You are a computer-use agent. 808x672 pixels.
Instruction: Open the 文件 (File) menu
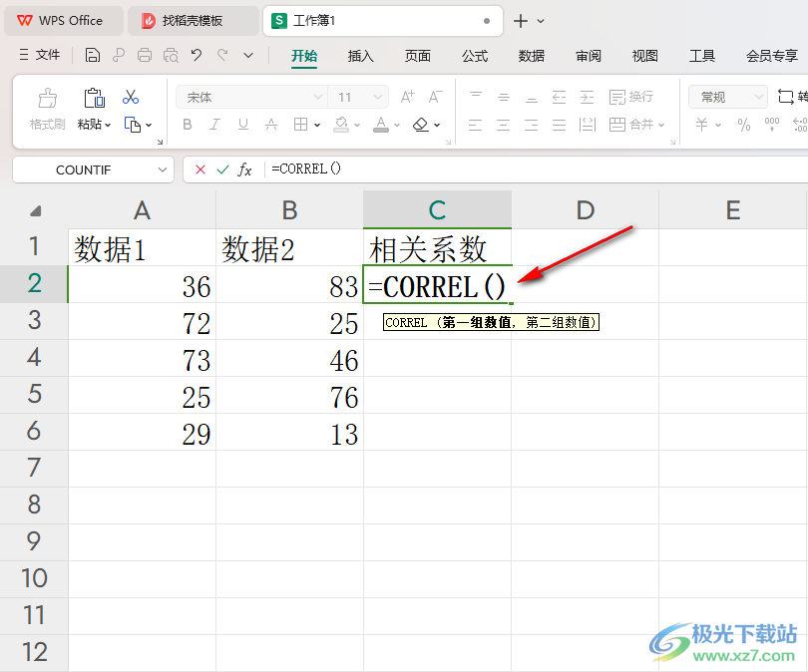(40, 55)
